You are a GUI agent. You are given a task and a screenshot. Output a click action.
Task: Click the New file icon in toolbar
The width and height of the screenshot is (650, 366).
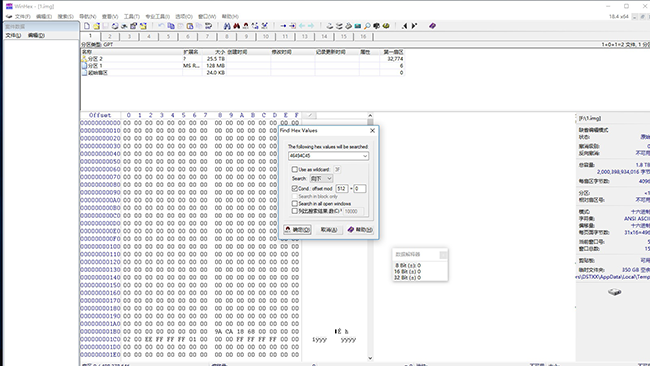pyautogui.click(x=87, y=26)
